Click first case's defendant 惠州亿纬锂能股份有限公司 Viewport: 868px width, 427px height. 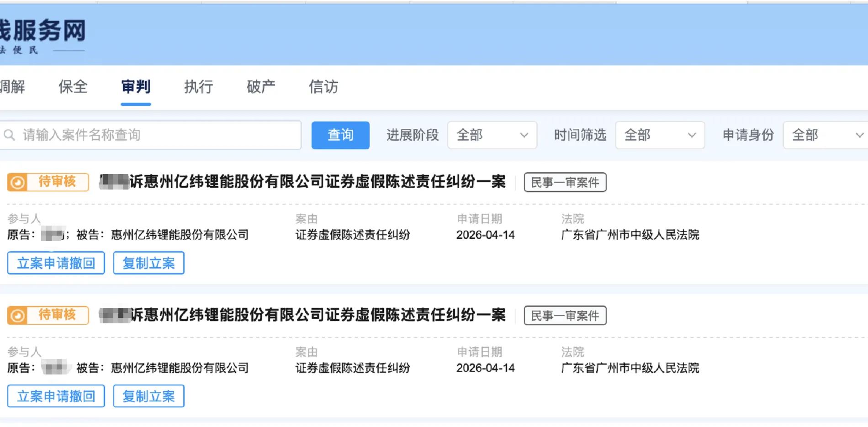tap(180, 235)
